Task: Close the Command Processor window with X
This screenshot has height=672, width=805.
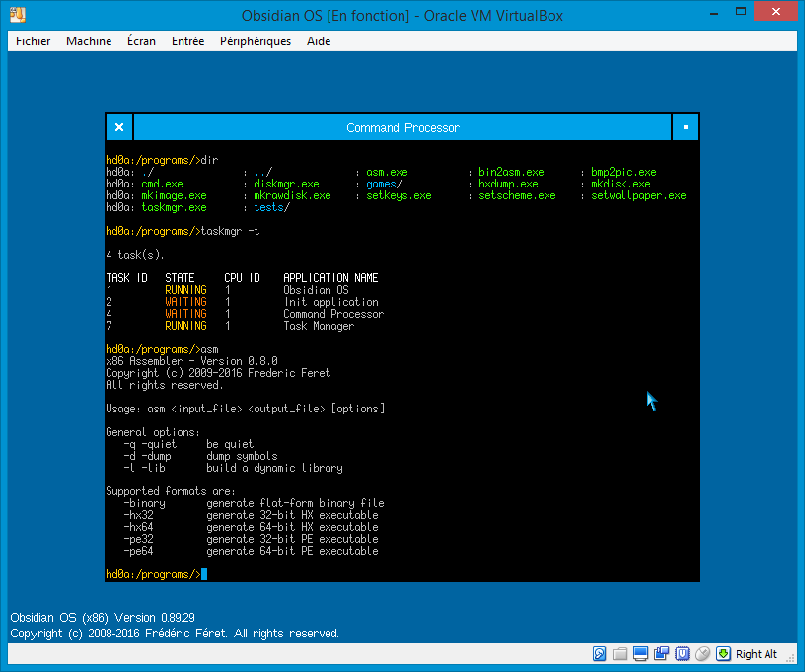Action: (119, 127)
